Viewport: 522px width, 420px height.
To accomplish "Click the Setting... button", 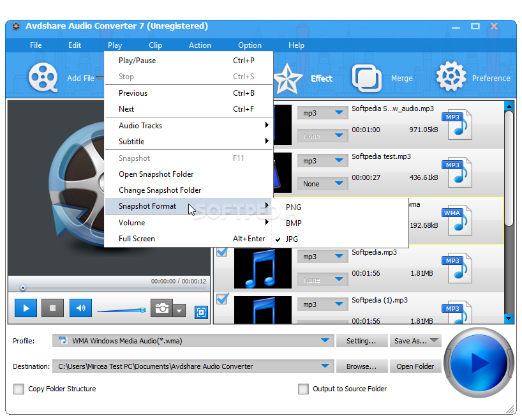I will pyautogui.click(x=362, y=341).
